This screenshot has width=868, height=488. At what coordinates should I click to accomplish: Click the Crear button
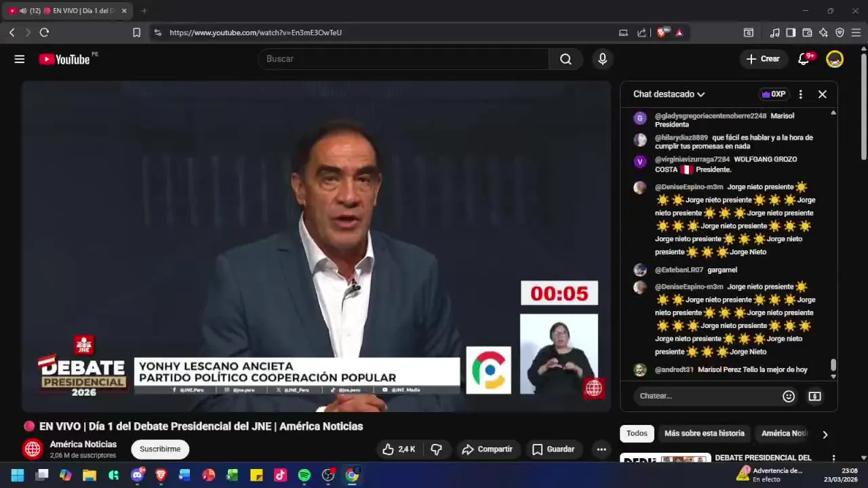tap(764, 59)
